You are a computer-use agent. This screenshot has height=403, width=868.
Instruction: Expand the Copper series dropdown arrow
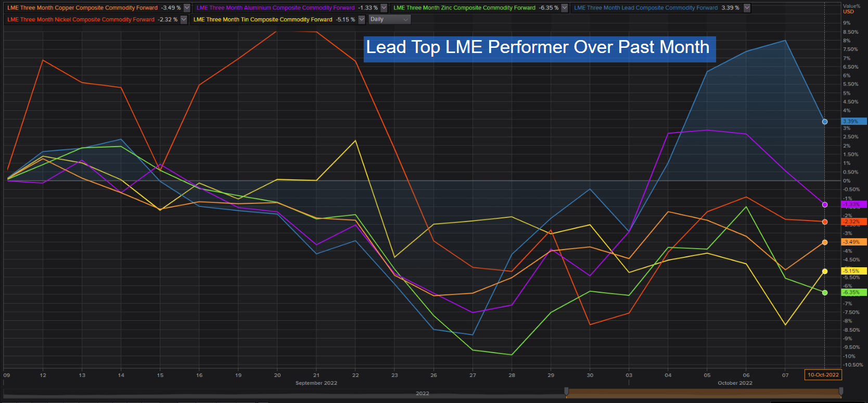(187, 8)
